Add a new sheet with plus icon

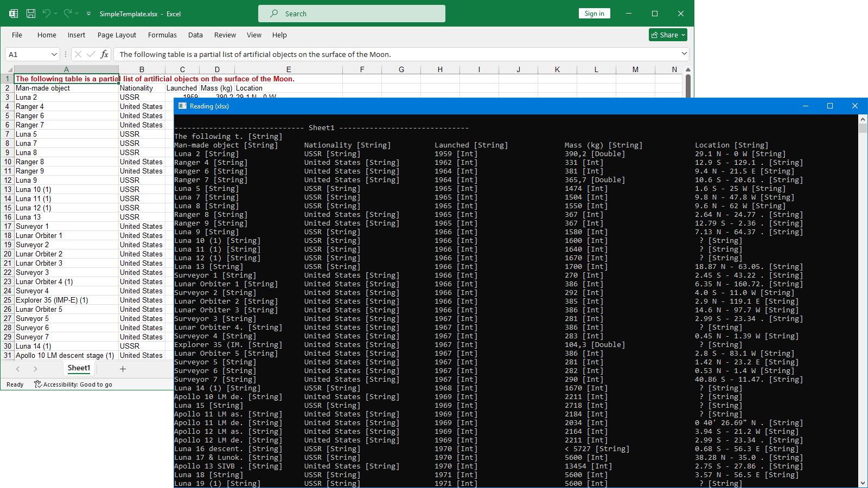[x=123, y=369]
